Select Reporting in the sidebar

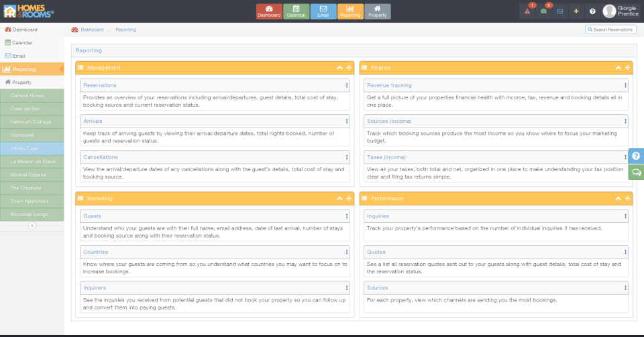coord(32,69)
